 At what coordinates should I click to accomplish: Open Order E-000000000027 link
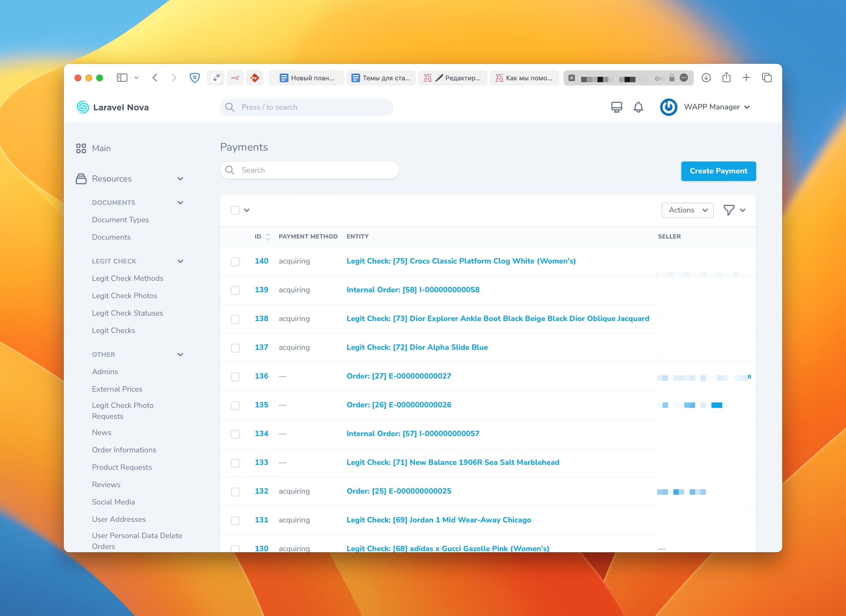(399, 376)
